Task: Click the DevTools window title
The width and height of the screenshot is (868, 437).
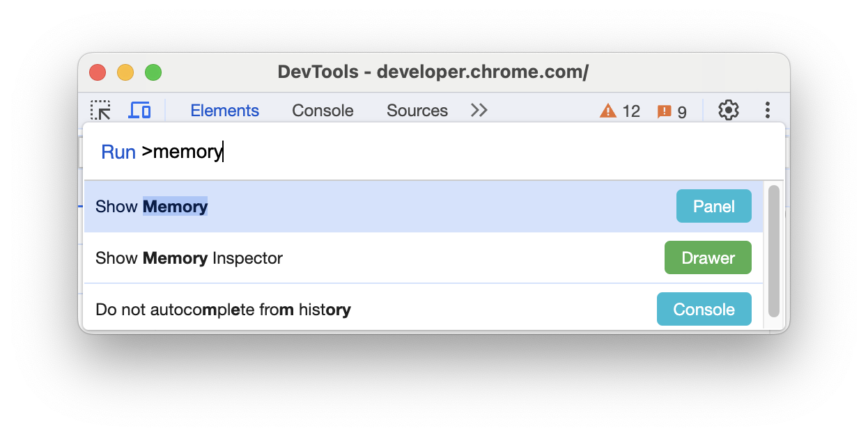Action: point(434,72)
